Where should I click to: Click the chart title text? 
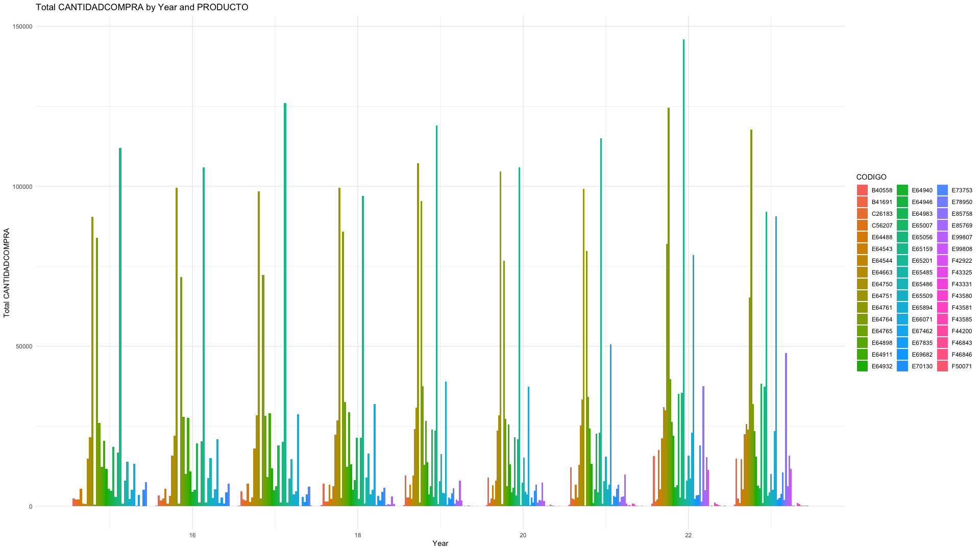tap(142, 7)
